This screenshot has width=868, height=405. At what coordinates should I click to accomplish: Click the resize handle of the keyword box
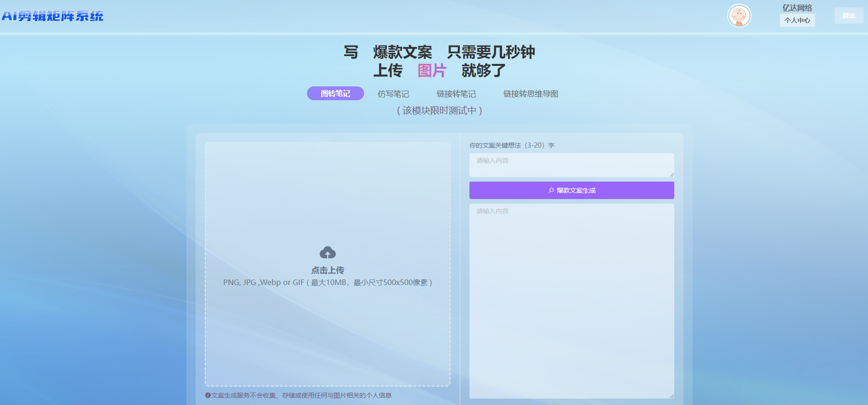(671, 174)
